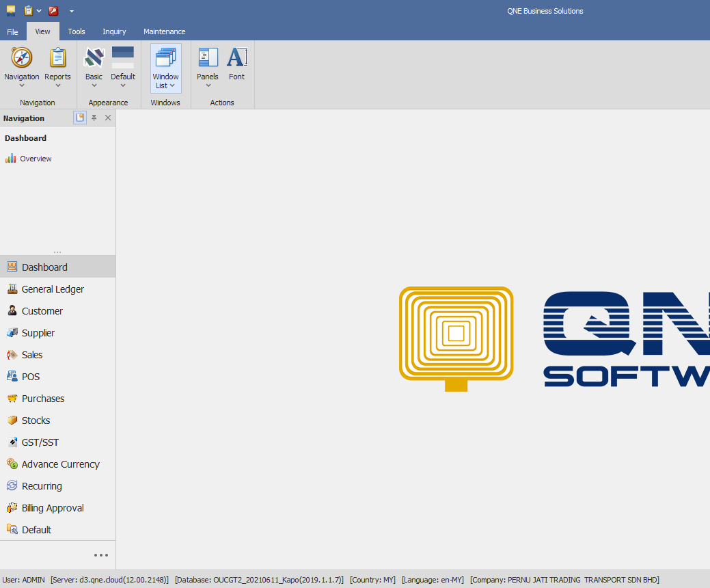Select the GST/SST module icon

(x=13, y=442)
